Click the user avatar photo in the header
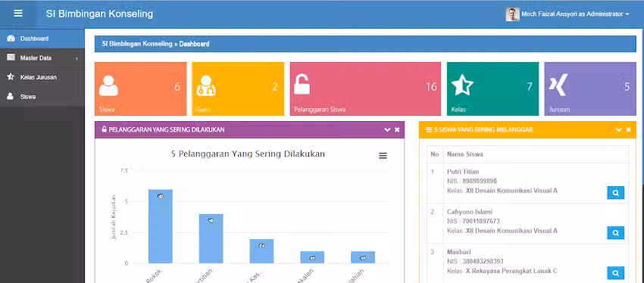 [512, 14]
